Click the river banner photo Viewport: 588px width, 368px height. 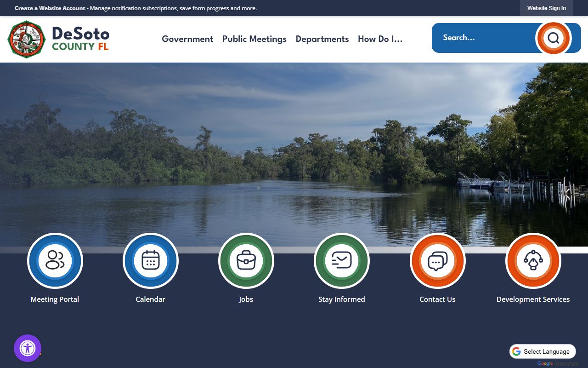(x=294, y=152)
